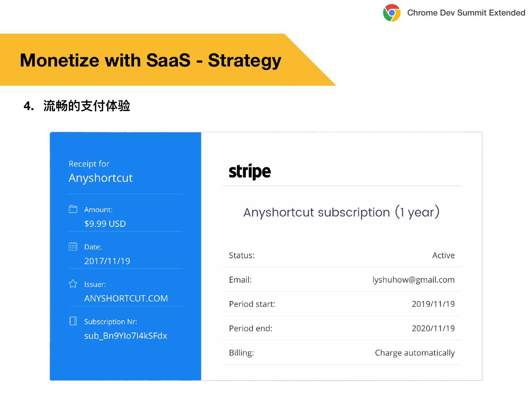Click the Chrome Dev Summit Extended text
The width and height of the screenshot is (532, 399).
[x=466, y=13]
